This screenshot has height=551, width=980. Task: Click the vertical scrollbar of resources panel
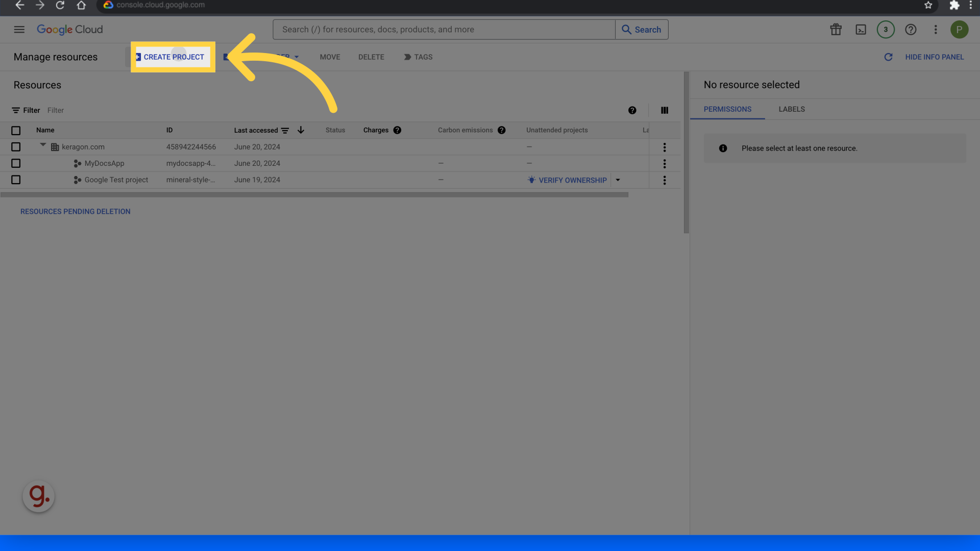tap(686, 153)
